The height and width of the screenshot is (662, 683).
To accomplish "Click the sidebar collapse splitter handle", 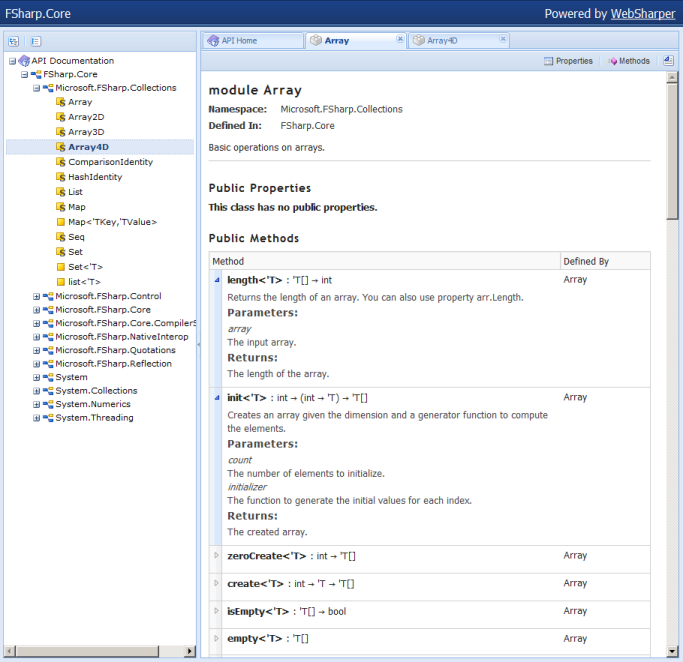I will (199, 344).
